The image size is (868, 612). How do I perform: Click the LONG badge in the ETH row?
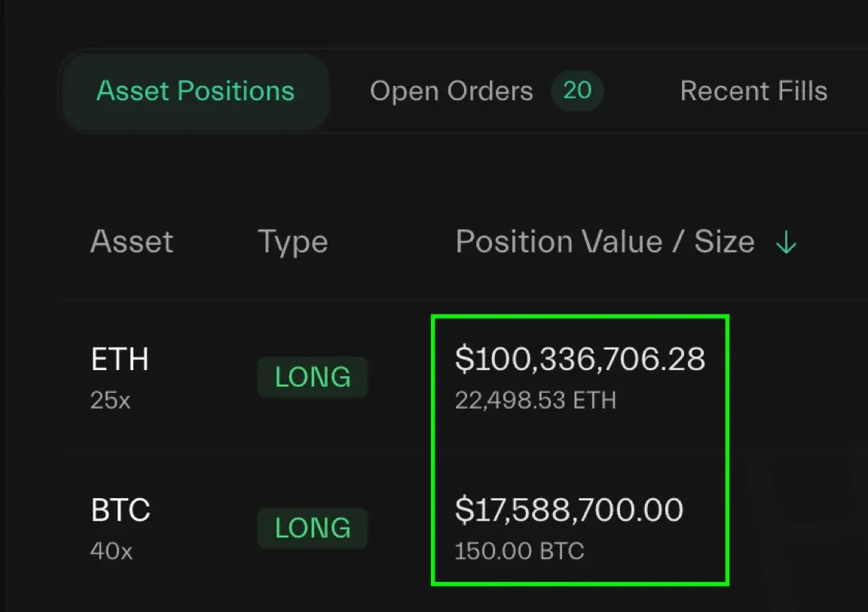point(312,377)
